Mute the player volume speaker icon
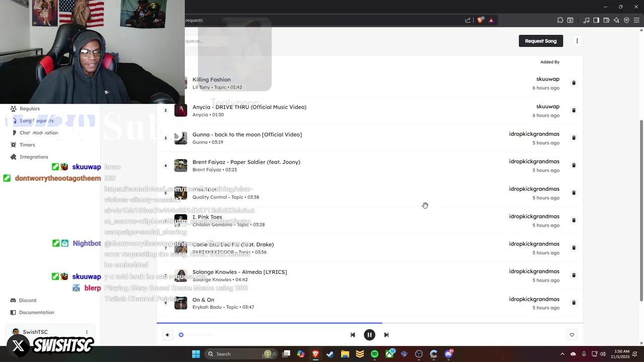The width and height of the screenshot is (644, 362). point(168,335)
